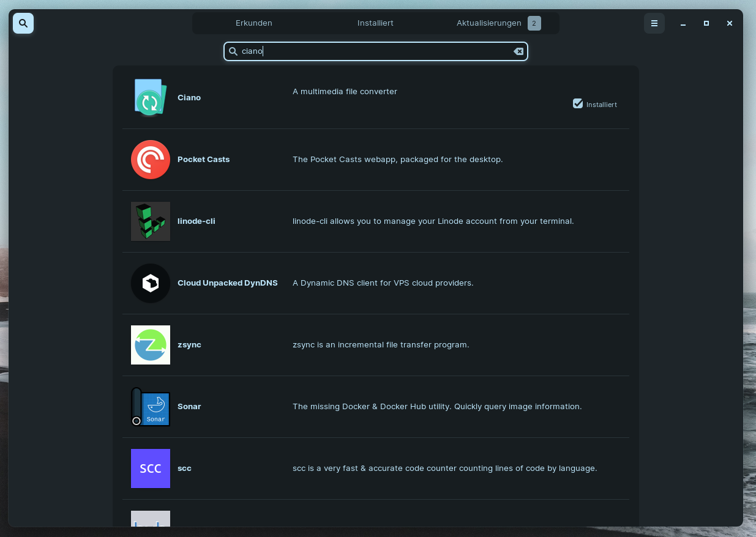Screen dimensions: 756x537
Task: Maximize the software window
Action: (706, 23)
